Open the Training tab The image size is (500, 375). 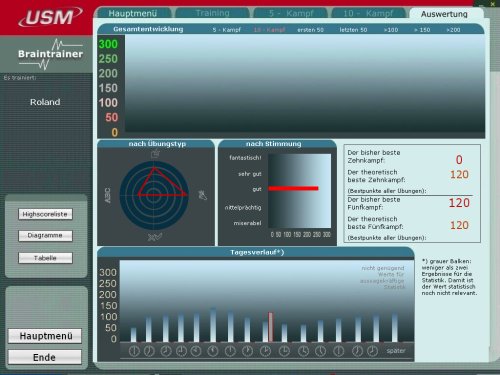[x=212, y=13]
